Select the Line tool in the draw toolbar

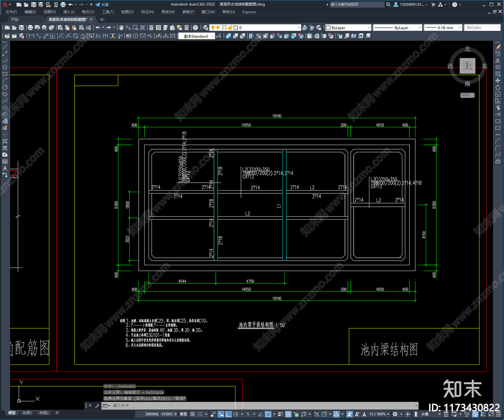tap(5, 47)
